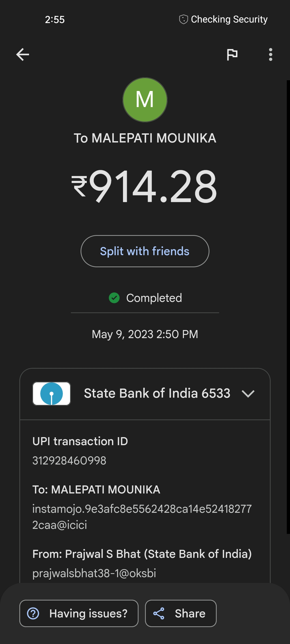Tap the State Bank of India 6533 row
The width and height of the screenshot is (290, 644).
[x=157, y=394]
